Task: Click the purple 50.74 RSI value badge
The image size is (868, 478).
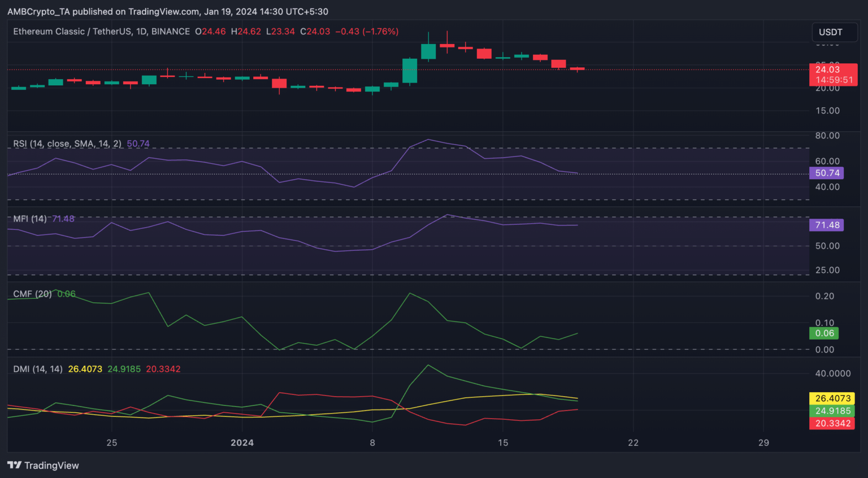Action: 827,173
